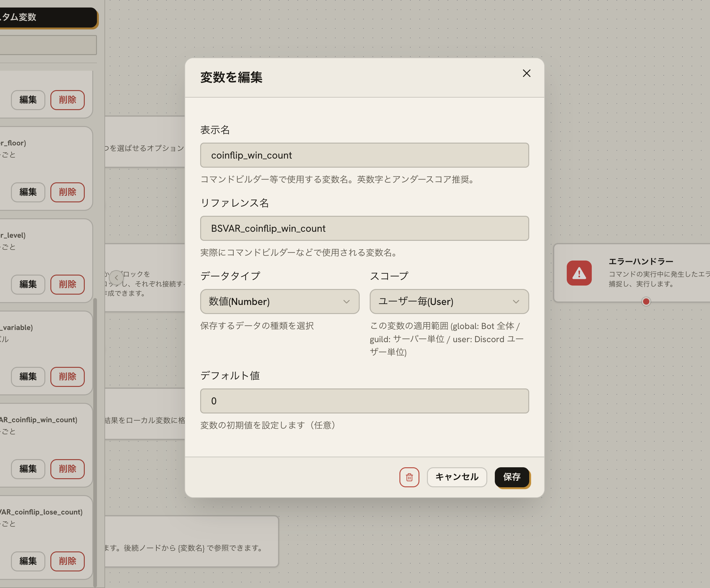Open the データタイプ 数値(Number) dropdown

(x=280, y=301)
